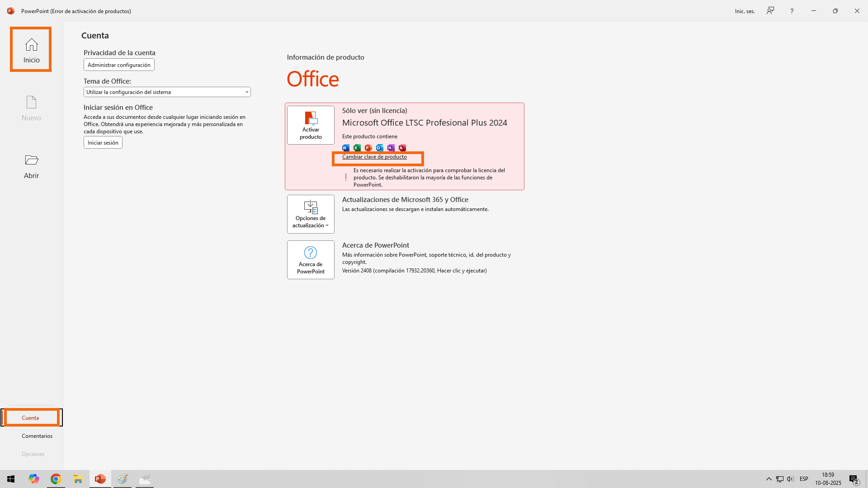868x488 pixels.
Task: Click the Nuevo document icon
Action: click(31, 102)
